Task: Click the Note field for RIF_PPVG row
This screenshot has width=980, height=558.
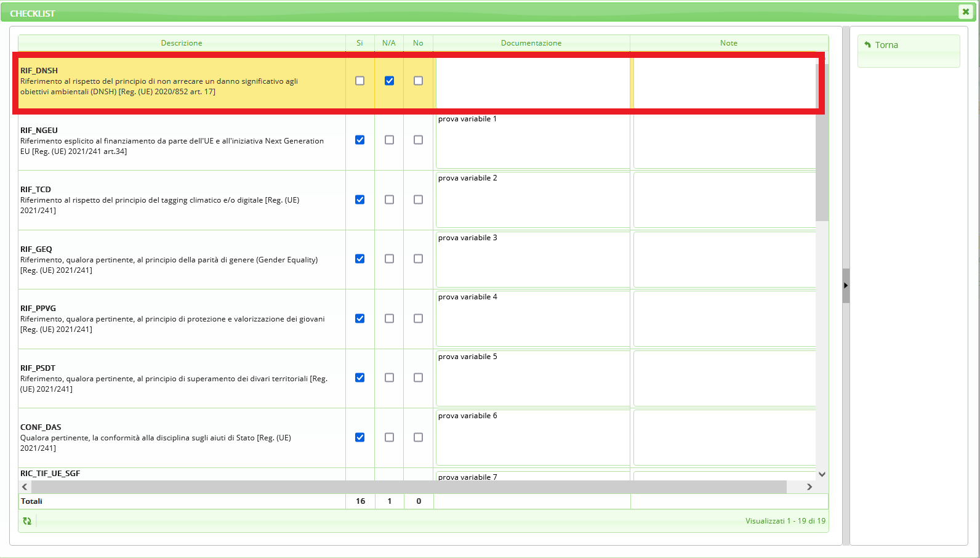Action: point(724,318)
